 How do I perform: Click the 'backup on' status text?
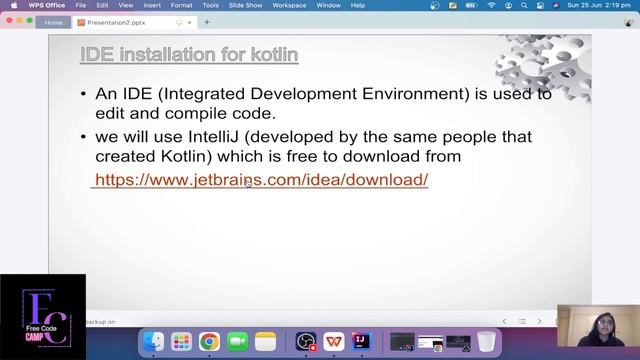pos(100,322)
